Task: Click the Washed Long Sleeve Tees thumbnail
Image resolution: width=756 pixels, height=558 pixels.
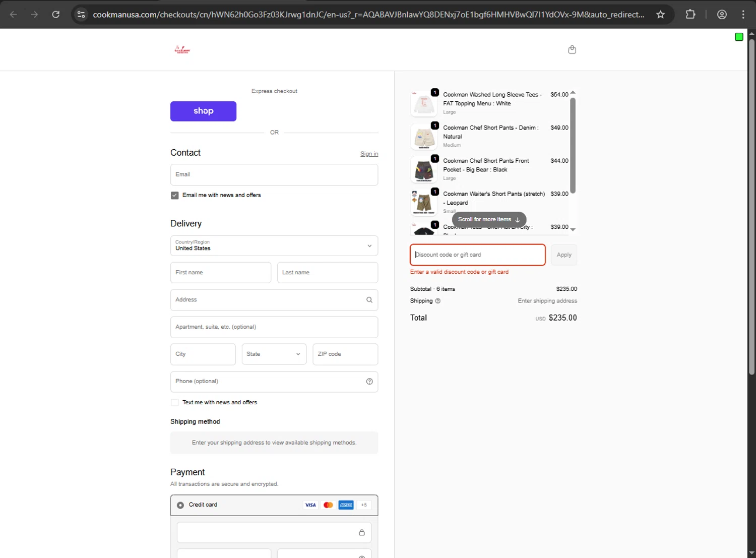Action: [x=424, y=103]
